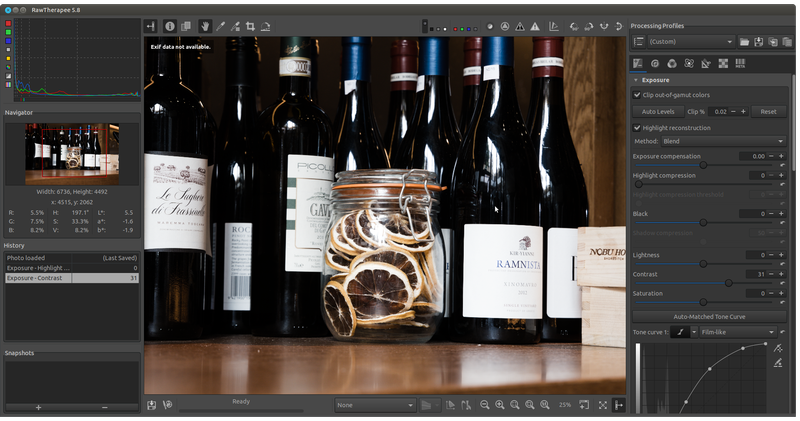Viewport: 800px width, 421px height.
Task: Copy processing profile to clipboard
Action: pyautogui.click(x=773, y=42)
